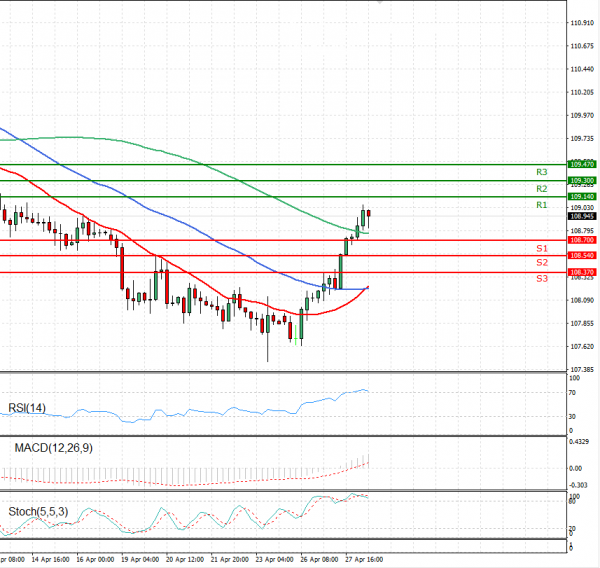The image size is (600, 568).
Task: Click the 110.205 price axis value
Action: (x=582, y=92)
